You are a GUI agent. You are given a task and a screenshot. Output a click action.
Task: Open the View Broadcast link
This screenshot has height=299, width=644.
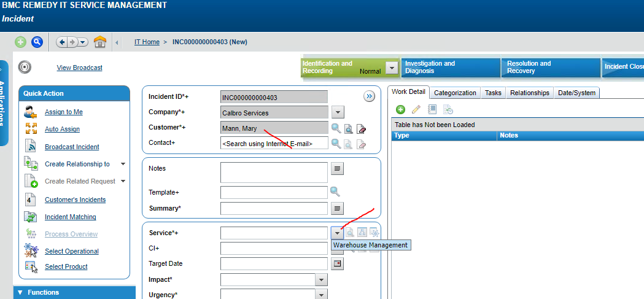click(80, 68)
